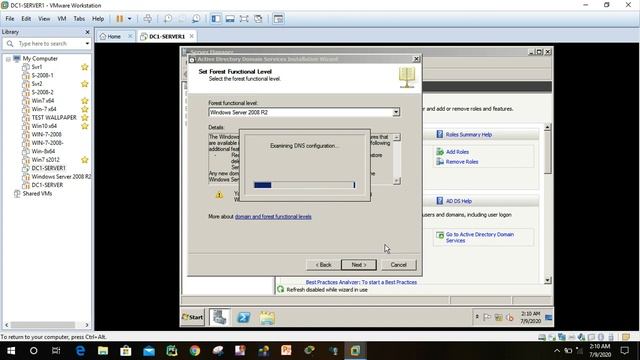Open the Help menu

pyautogui.click(x=98, y=19)
